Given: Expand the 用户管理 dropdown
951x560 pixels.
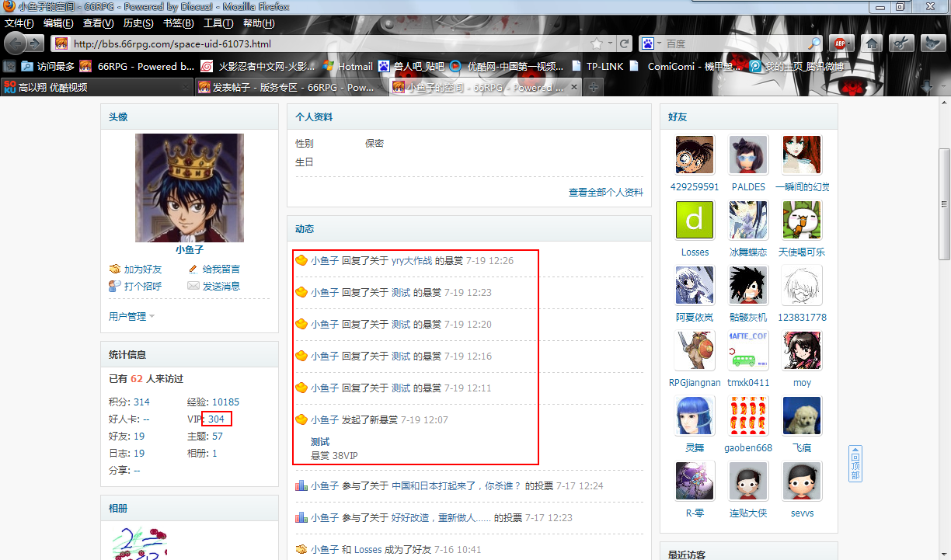Looking at the screenshot, I should (131, 316).
